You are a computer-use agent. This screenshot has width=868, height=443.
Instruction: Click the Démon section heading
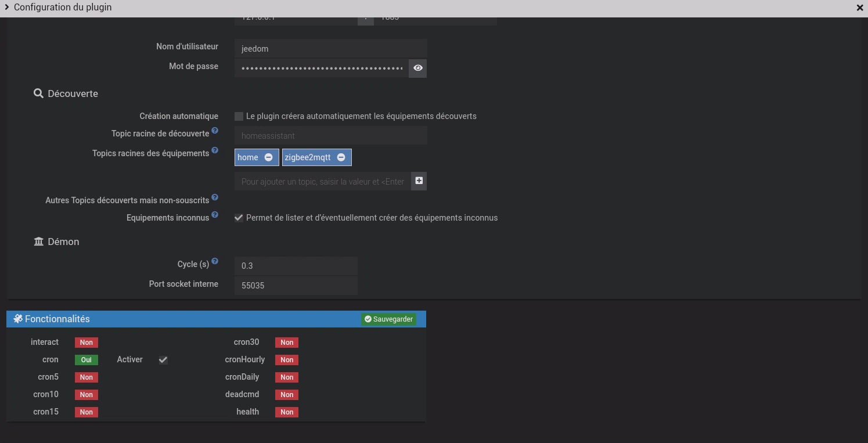tap(63, 242)
